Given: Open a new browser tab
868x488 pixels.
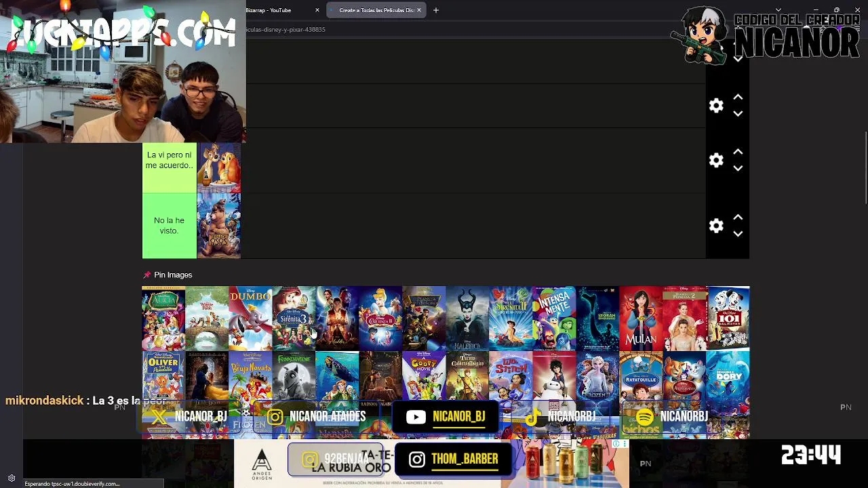Looking at the screenshot, I should (x=436, y=10).
